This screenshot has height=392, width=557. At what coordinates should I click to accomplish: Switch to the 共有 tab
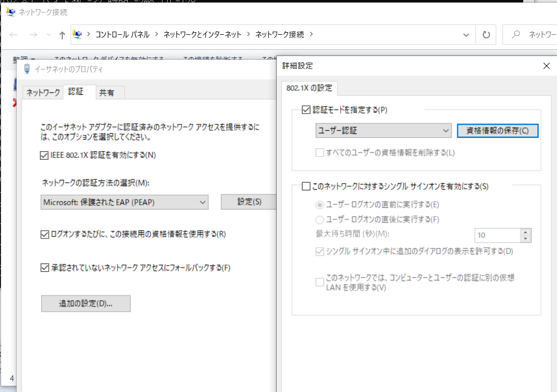(x=106, y=93)
